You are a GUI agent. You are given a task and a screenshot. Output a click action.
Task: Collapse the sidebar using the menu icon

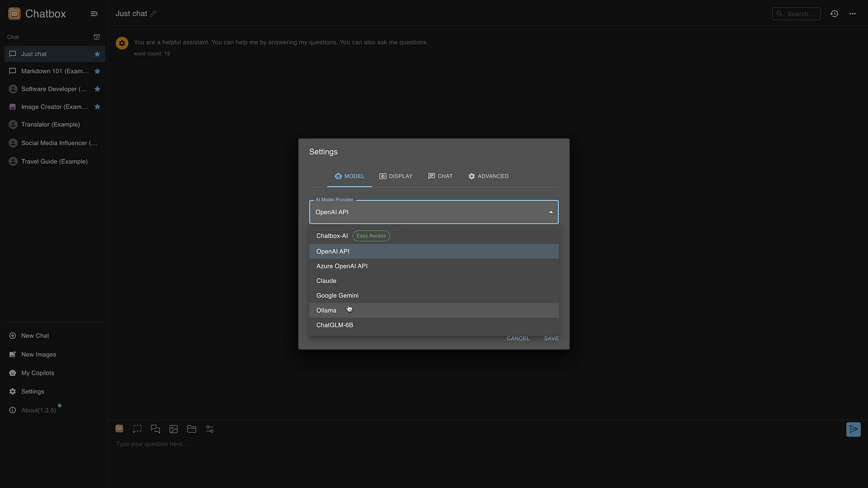point(94,14)
